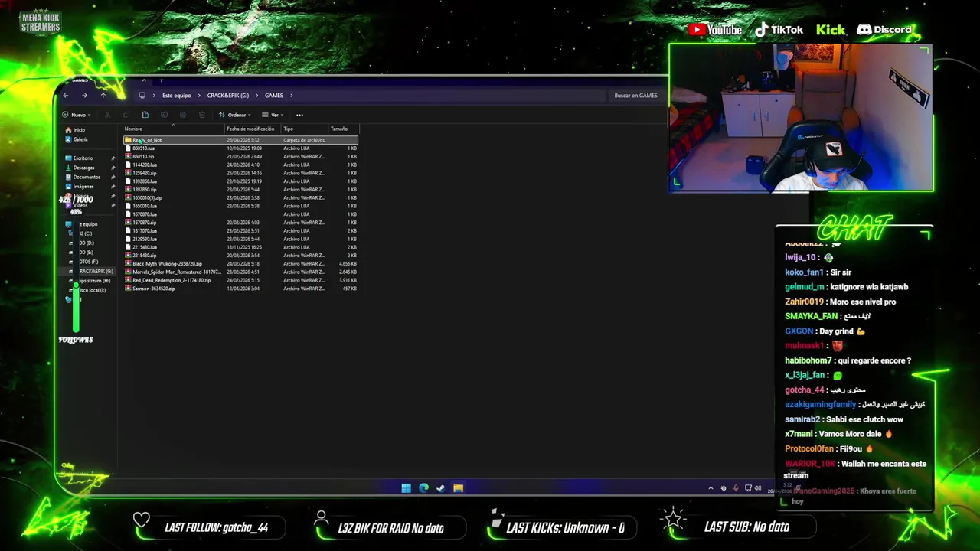This screenshot has height=551, width=980.
Task: Open new Explorer tab with plus button
Action: click(161, 80)
